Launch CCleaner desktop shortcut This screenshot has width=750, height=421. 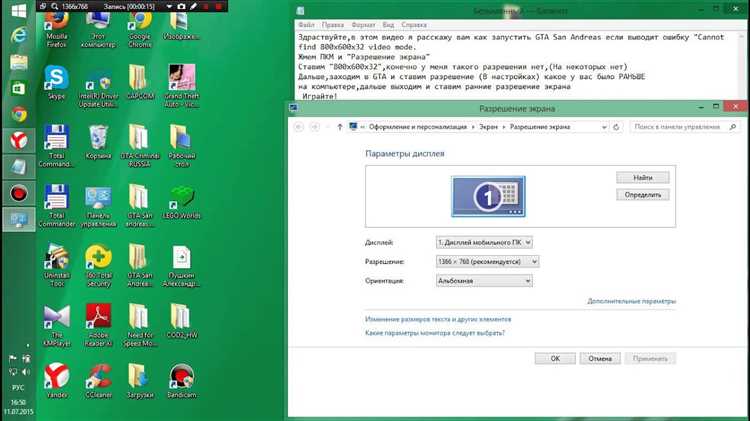98,381
